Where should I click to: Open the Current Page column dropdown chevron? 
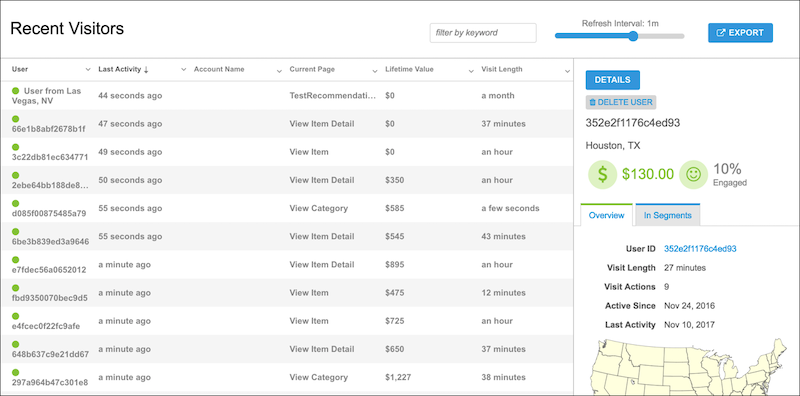tap(375, 70)
